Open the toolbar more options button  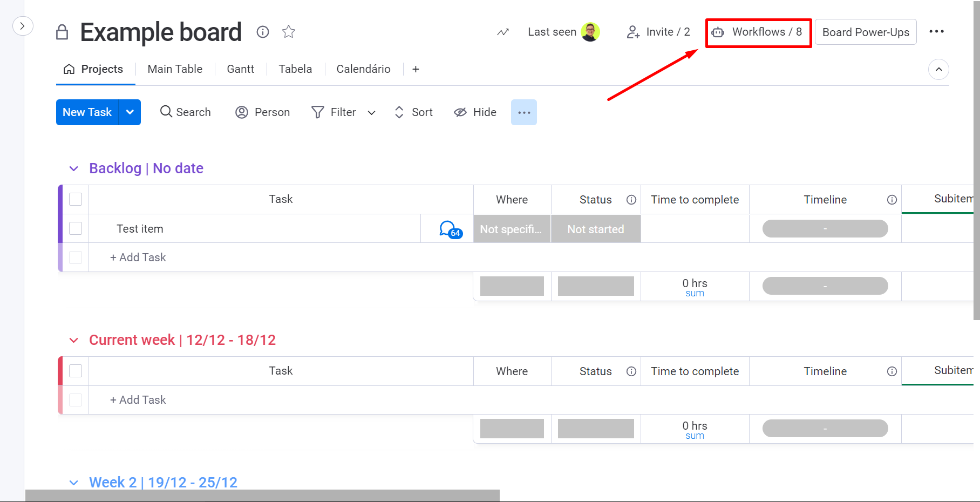point(524,112)
